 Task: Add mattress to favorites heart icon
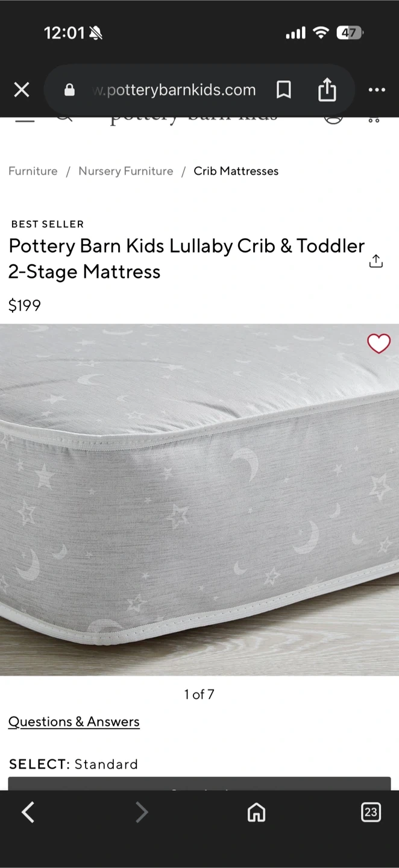click(379, 344)
